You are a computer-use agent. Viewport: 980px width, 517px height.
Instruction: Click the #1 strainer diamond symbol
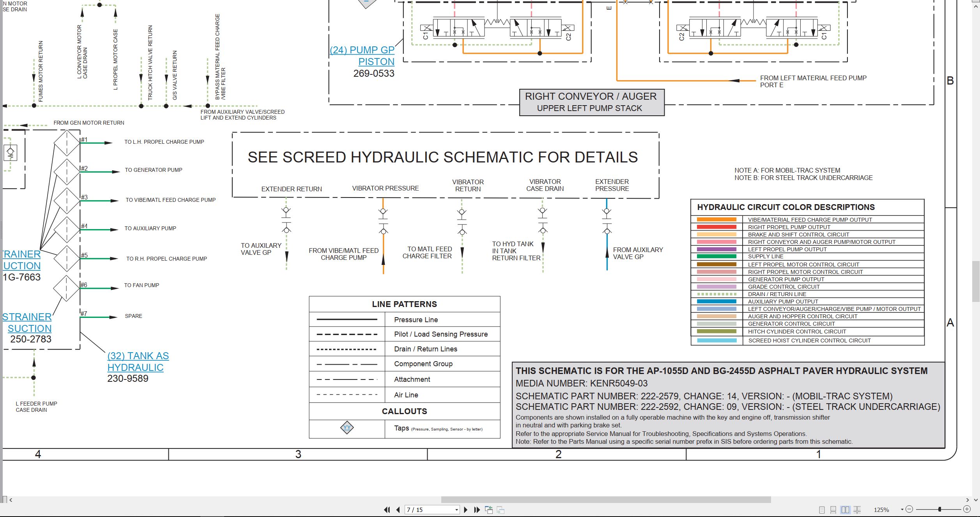click(x=67, y=143)
